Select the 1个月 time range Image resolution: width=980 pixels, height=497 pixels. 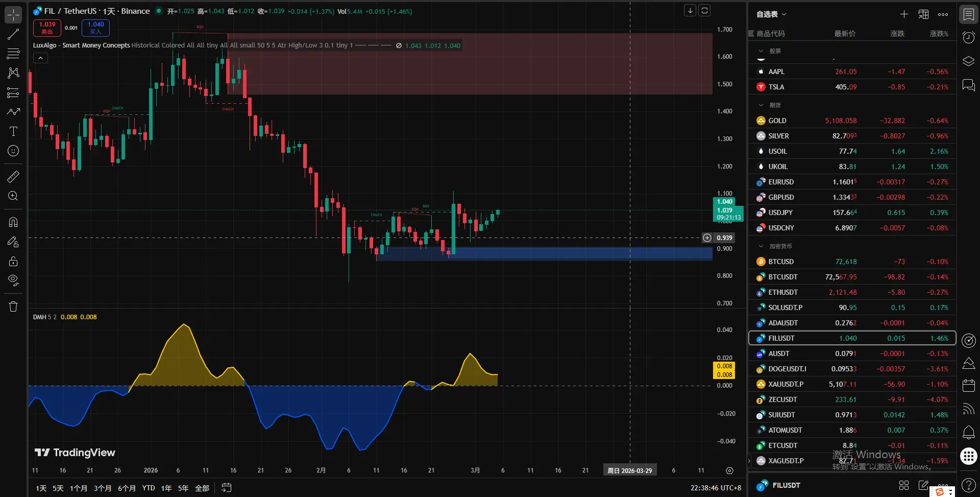(79, 488)
